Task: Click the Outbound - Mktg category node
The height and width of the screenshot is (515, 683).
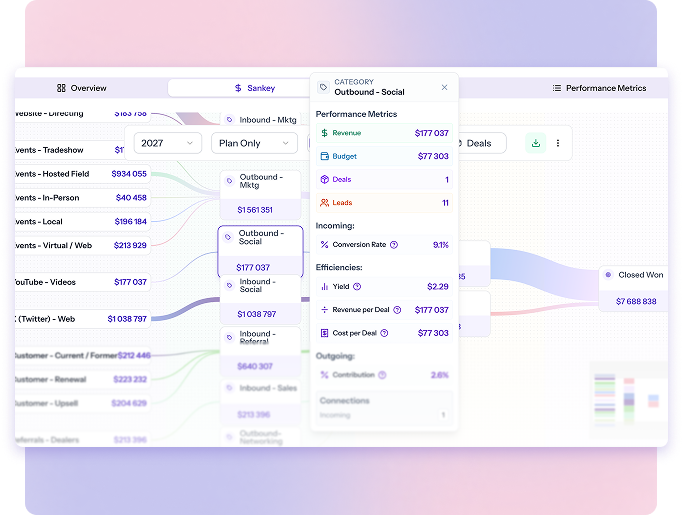Action: 259,195
